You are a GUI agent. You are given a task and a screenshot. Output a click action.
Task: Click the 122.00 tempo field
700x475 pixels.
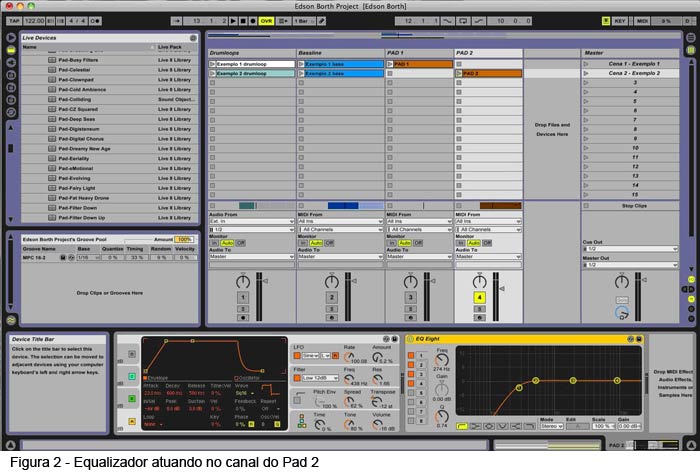click(x=34, y=21)
